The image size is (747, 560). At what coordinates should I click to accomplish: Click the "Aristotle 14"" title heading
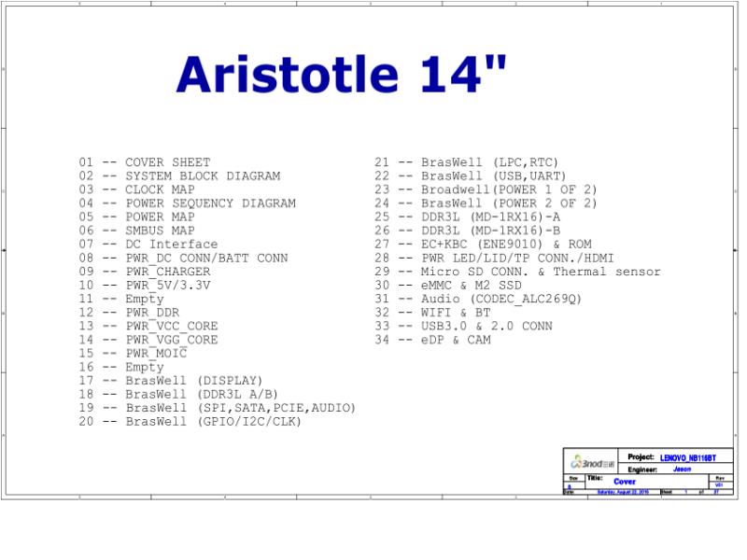coord(341,75)
